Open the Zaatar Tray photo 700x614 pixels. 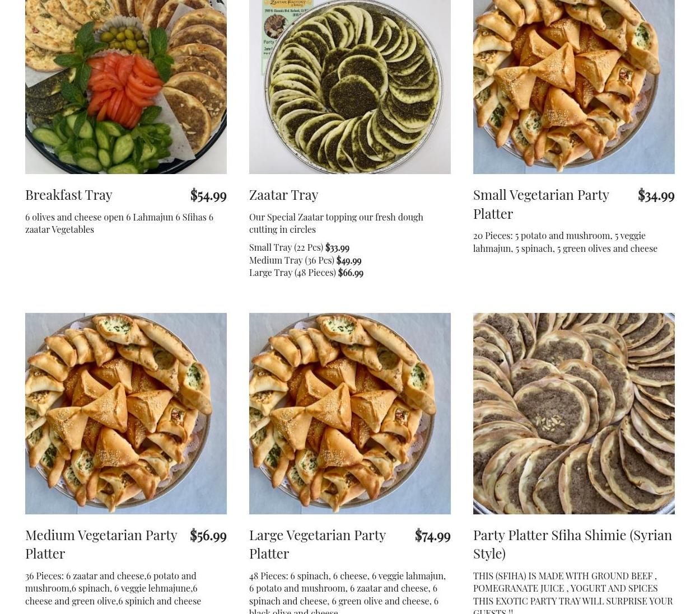pyautogui.click(x=350, y=87)
